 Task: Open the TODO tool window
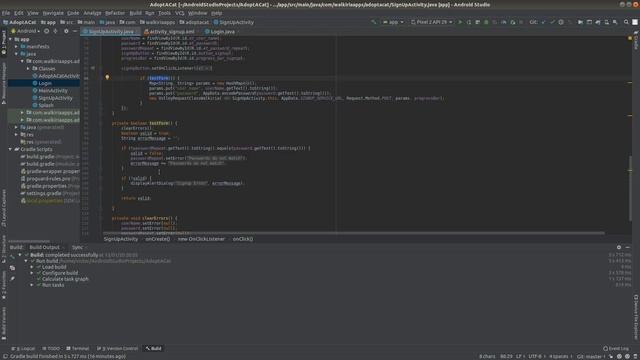coord(51,349)
